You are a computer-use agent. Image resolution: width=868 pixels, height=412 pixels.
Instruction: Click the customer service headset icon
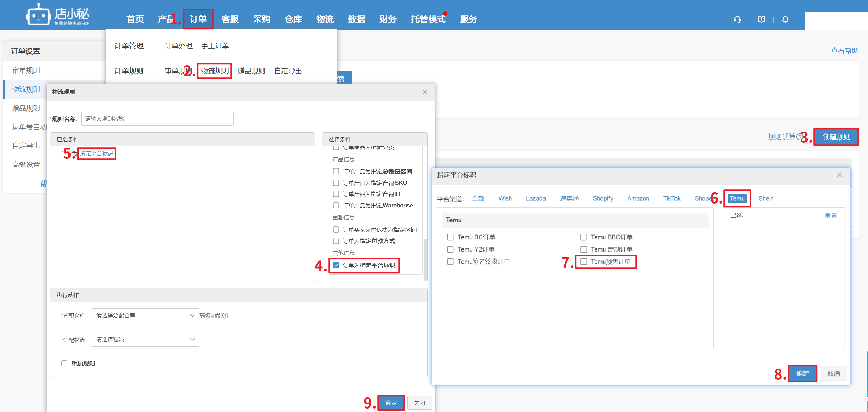click(737, 19)
